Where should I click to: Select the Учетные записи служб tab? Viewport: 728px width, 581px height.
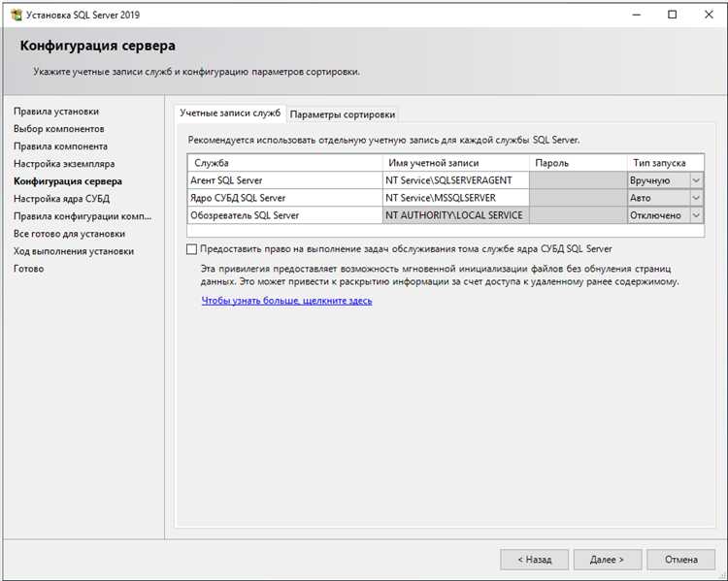tap(230, 113)
